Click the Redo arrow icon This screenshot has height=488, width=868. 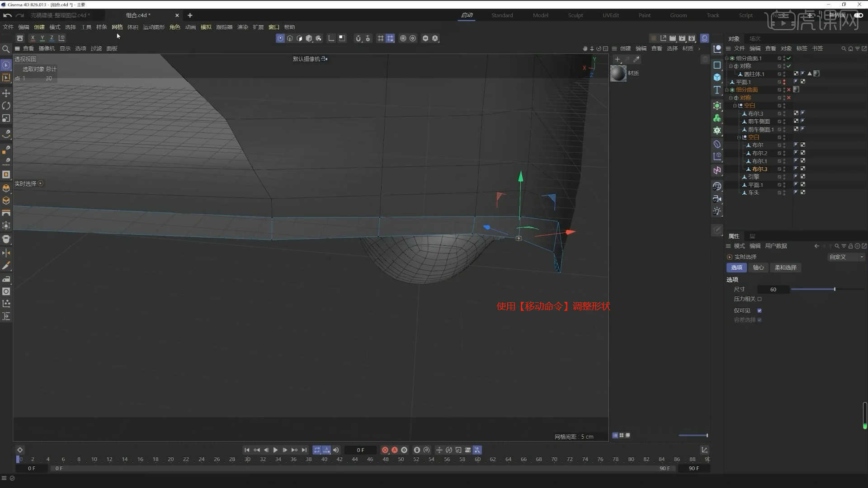[19, 15]
